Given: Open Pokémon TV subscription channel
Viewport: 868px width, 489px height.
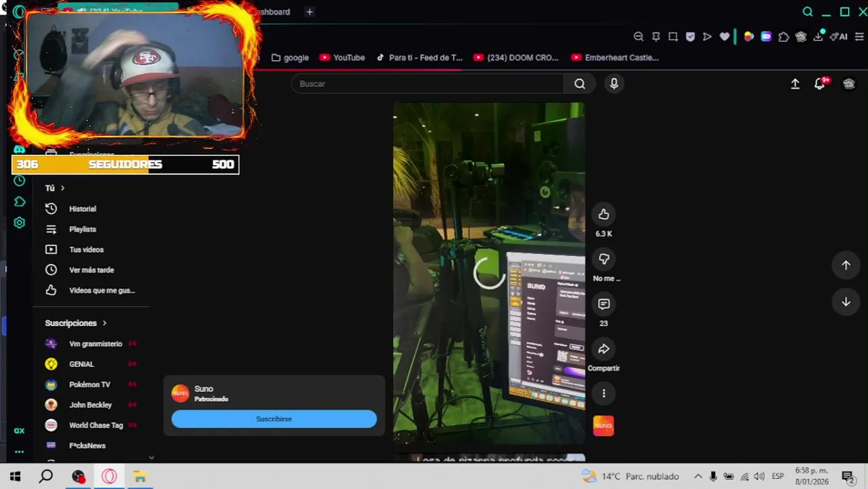Looking at the screenshot, I should [91, 384].
